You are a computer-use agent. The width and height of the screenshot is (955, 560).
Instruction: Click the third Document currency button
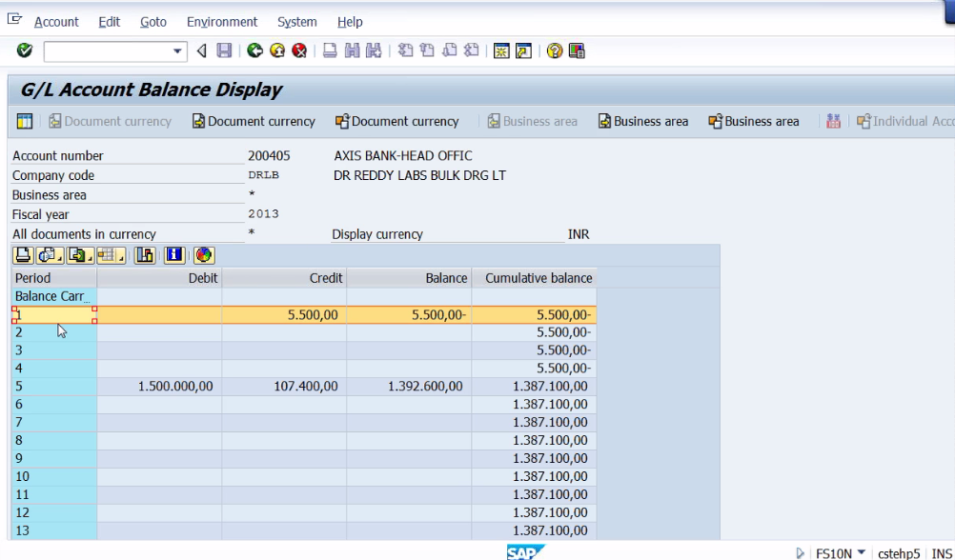click(x=397, y=121)
